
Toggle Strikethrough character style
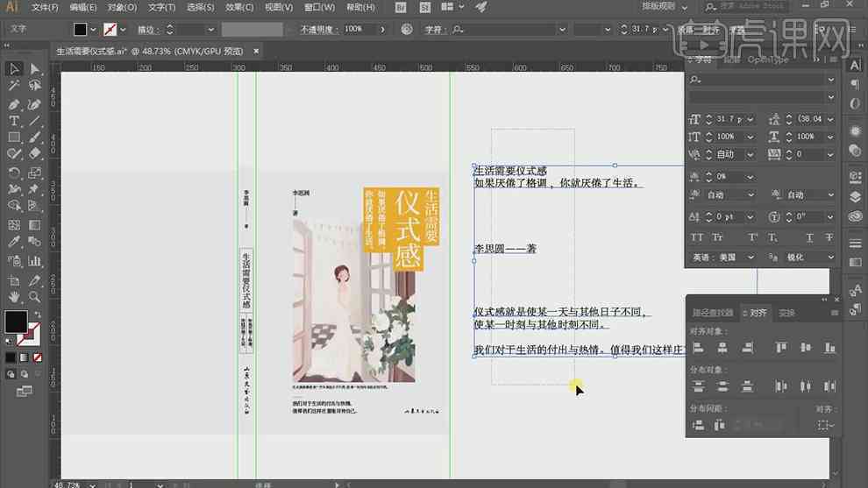[829, 237]
